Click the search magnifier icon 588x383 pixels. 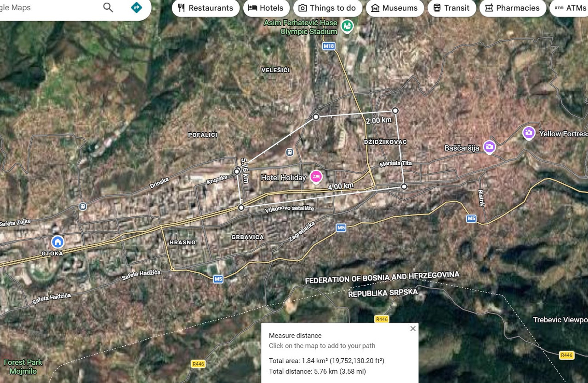(x=108, y=7)
